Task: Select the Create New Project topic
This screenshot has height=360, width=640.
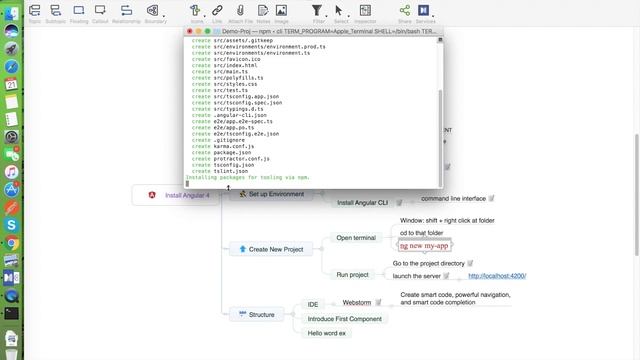Action: (271, 249)
